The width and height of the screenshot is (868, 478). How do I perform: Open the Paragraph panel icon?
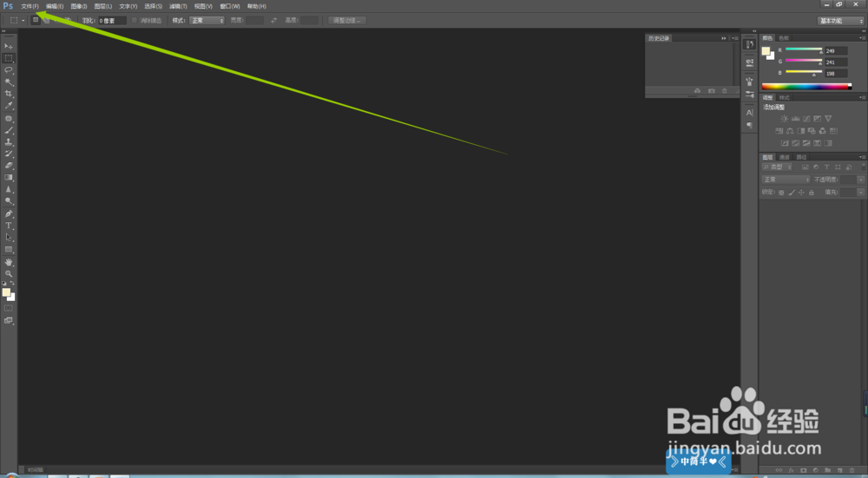750,126
